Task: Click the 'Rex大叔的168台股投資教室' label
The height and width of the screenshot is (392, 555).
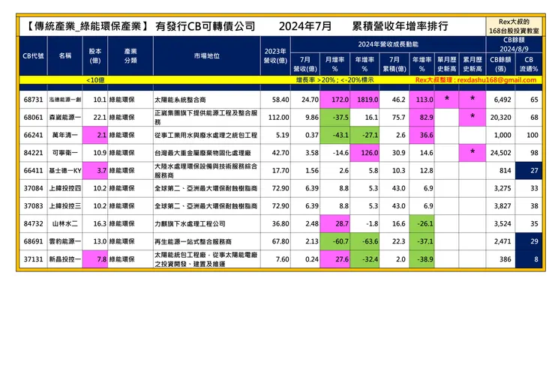Action: point(514,26)
